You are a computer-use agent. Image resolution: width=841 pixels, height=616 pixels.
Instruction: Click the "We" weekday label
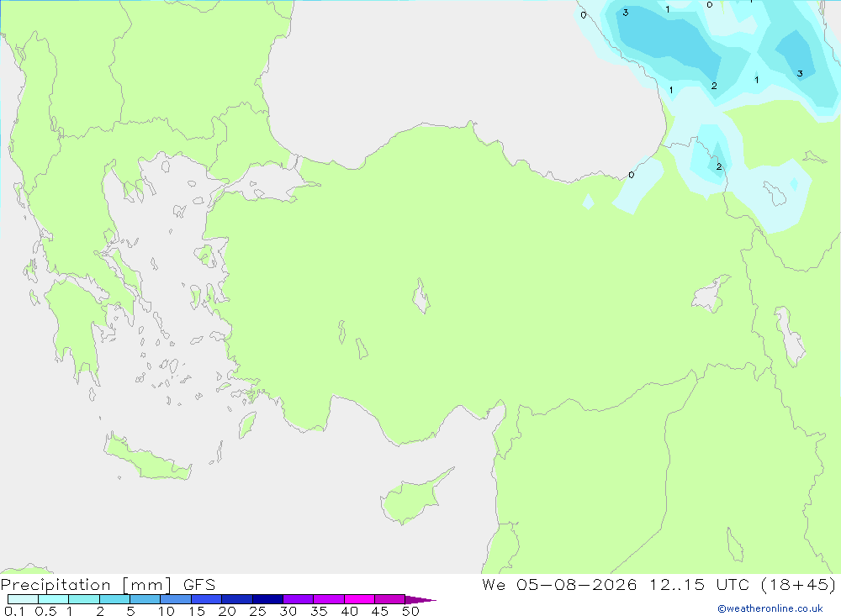(494, 584)
